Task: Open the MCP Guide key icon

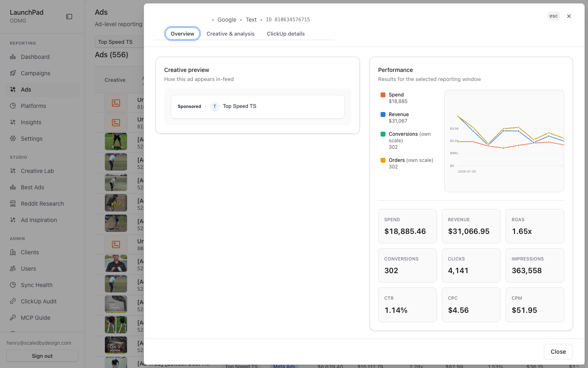Action: [x=13, y=318]
